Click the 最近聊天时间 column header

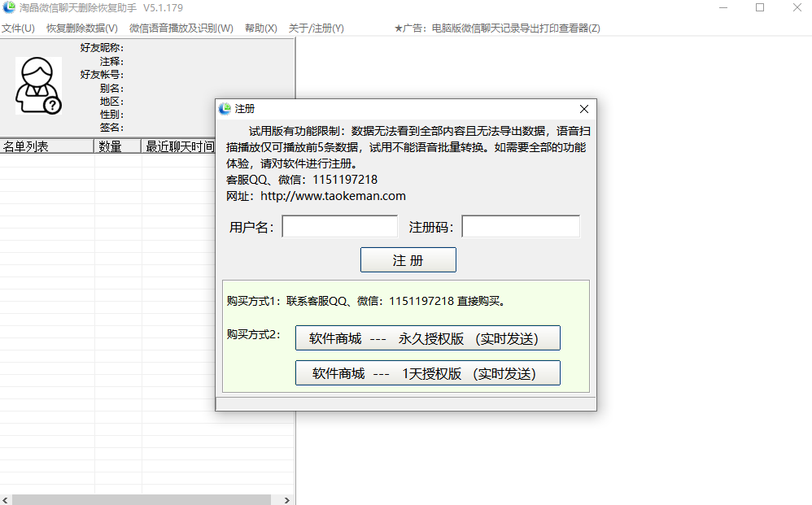(179, 146)
